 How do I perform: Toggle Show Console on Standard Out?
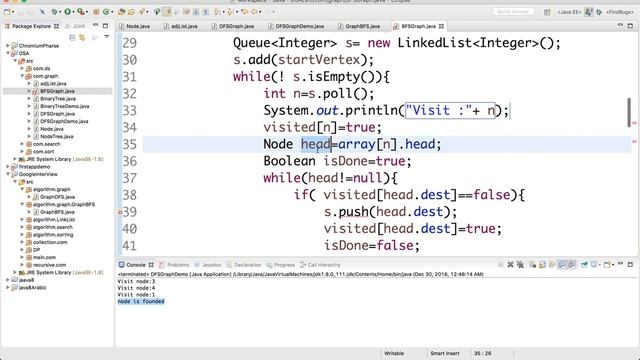(562, 265)
